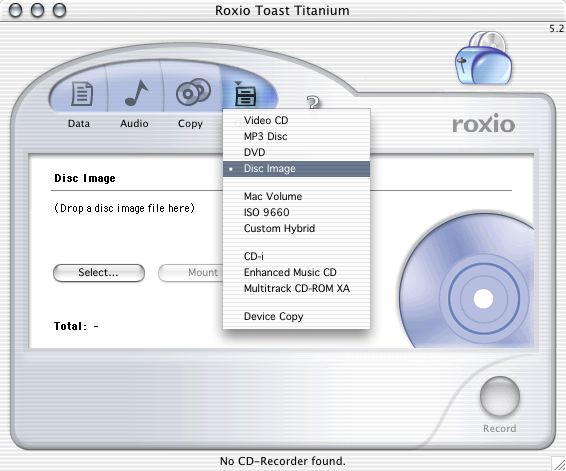Screen dimensions: 566x471
Task: Choose MP3 Disc from the menu
Action: tap(297, 136)
